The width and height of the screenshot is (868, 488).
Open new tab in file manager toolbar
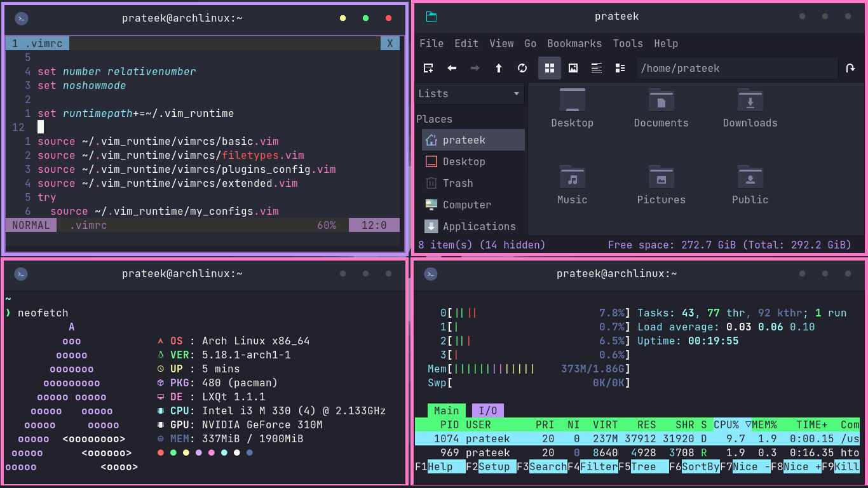tap(428, 68)
